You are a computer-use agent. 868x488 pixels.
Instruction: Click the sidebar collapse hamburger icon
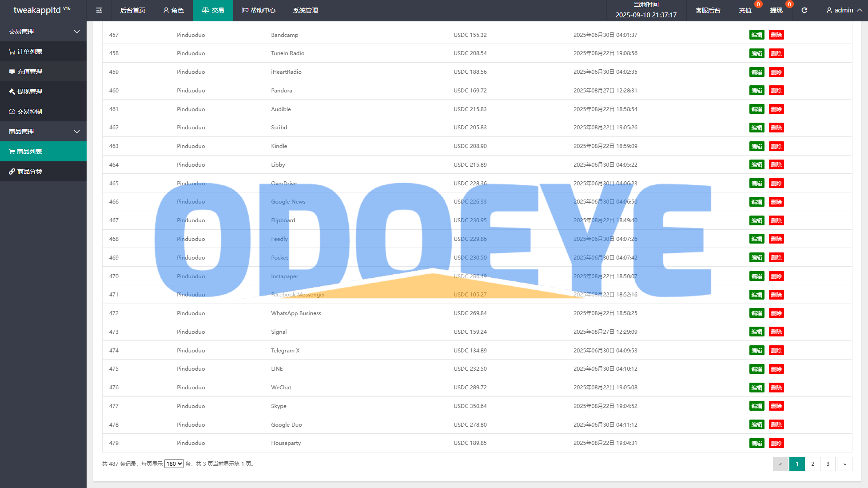[99, 10]
